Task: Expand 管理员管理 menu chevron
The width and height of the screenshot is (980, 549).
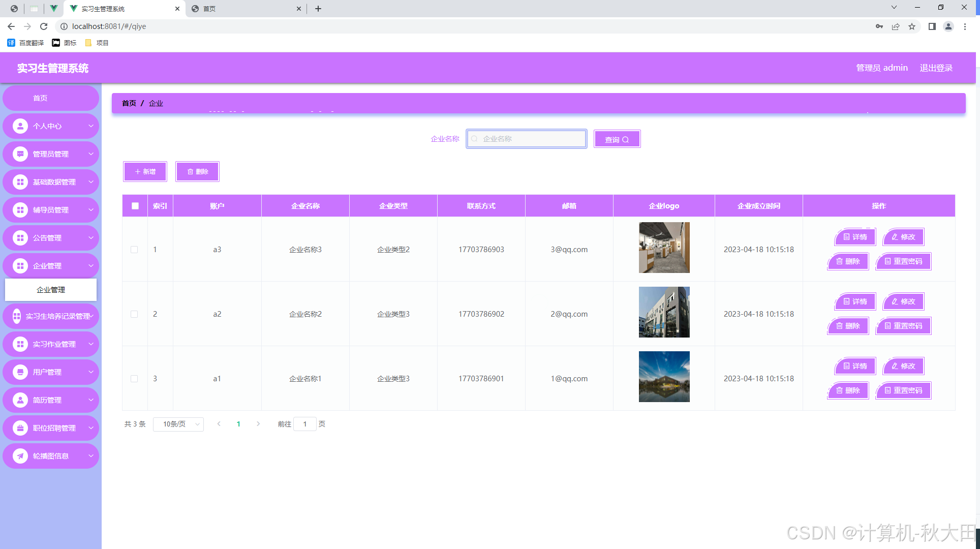Action: 91,154
